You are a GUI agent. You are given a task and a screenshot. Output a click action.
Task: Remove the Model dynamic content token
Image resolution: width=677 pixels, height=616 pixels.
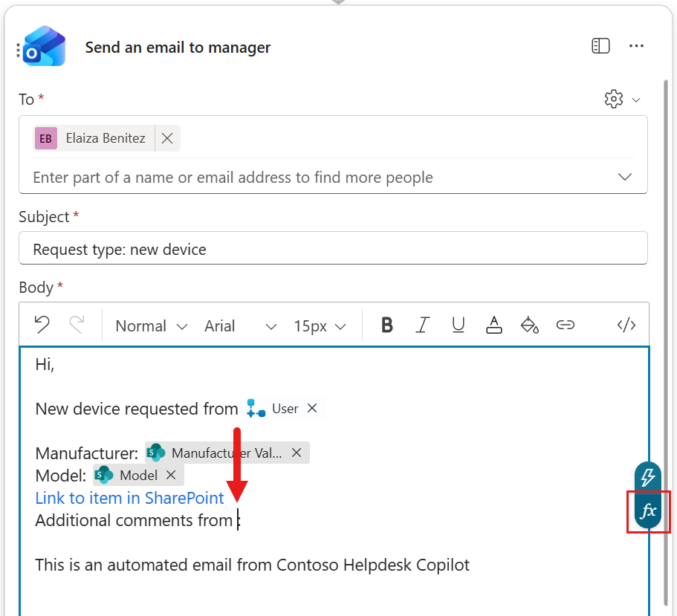click(x=171, y=475)
